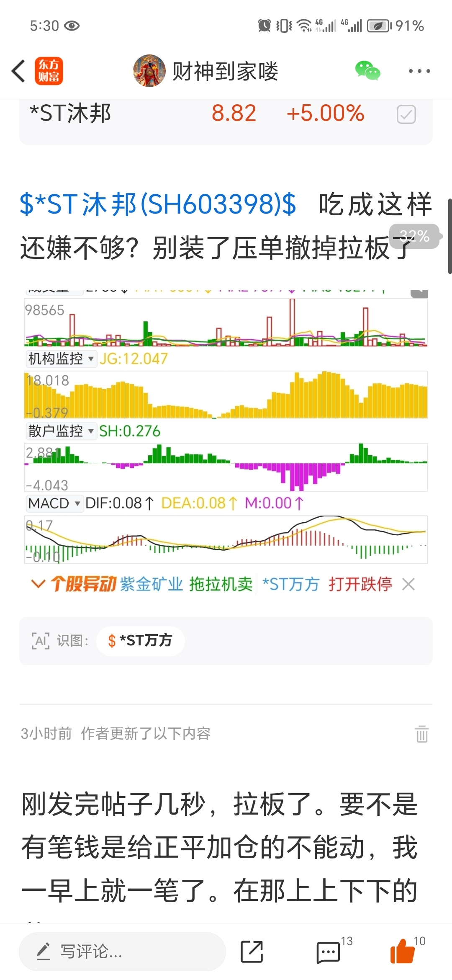The width and height of the screenshot is (452, 980).
Task: Open author name 财神到家喽
Action: click(x=225, y=71)
